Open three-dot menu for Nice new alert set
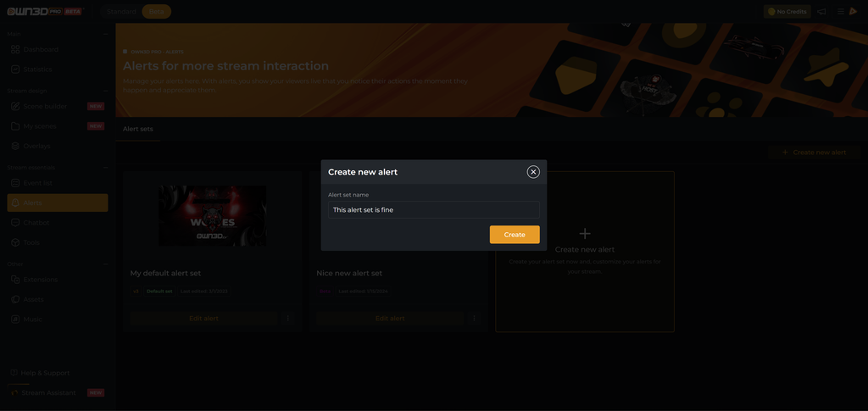The image size is (868, 411). coord(474,319)
